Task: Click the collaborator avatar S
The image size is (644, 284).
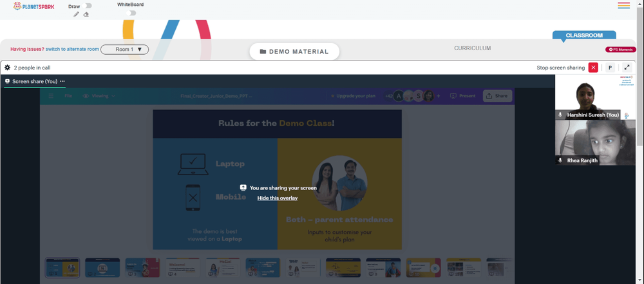Action: (x=418, y=96)
